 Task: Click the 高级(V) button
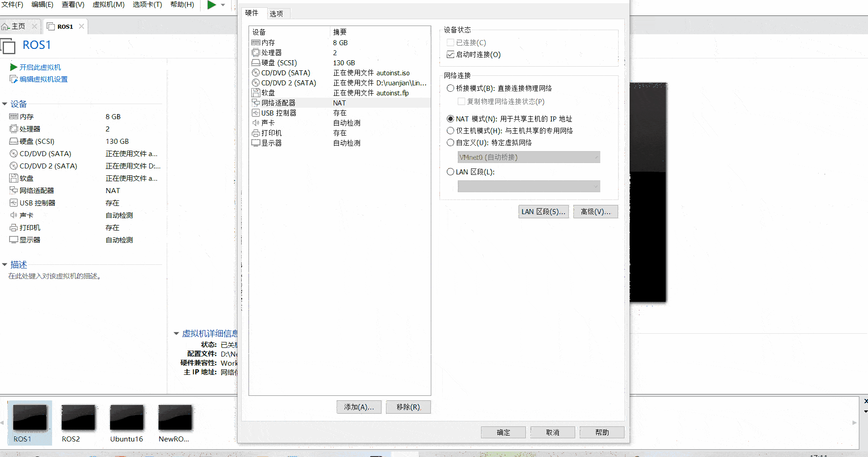coord(595,211)
